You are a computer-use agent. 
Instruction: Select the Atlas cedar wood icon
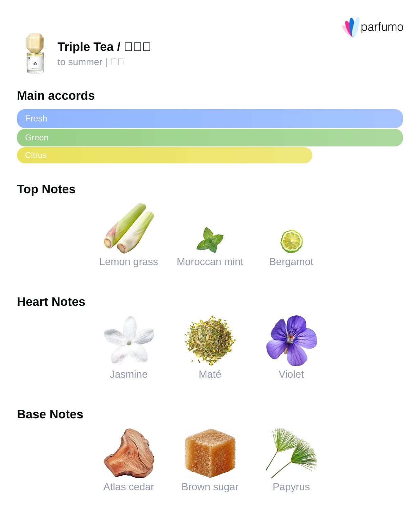pyautogui.click(x=129, y=453)
